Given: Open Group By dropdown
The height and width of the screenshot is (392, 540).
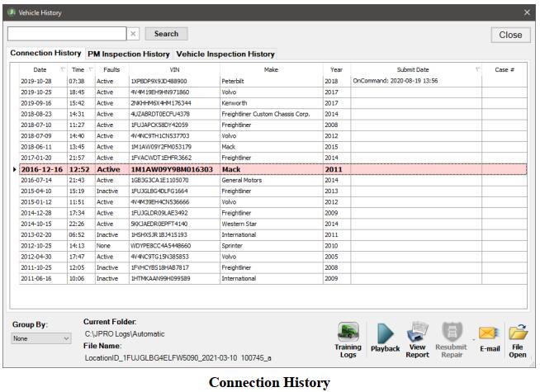Looking at the screenshot, I should 41,338.
